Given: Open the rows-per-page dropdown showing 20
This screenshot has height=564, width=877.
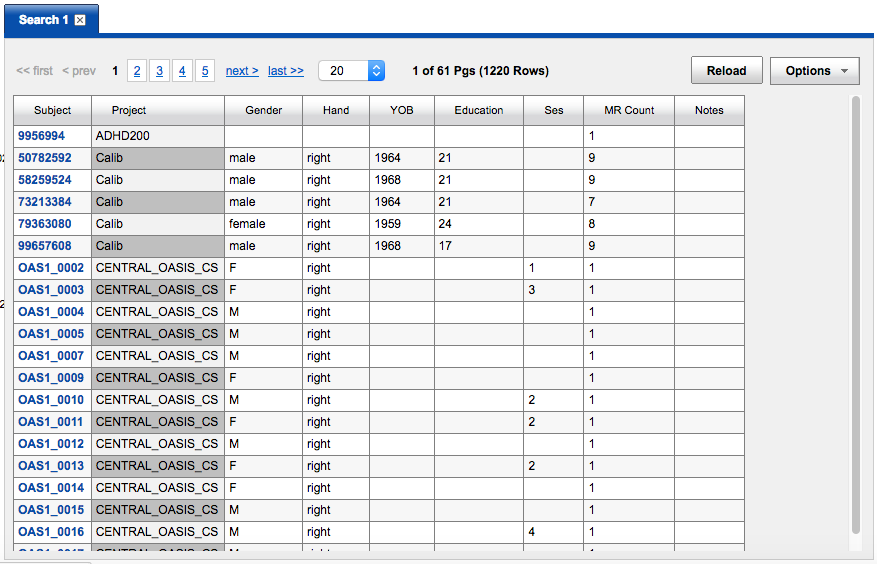Looking at the screenshot, I should tap(351, 71).
